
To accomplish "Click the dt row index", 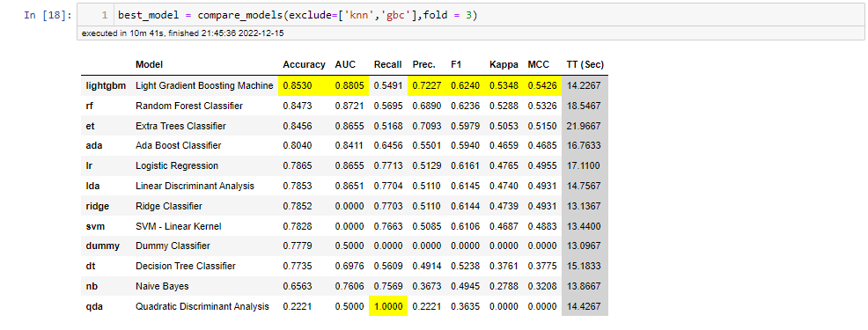I will 90,266.
